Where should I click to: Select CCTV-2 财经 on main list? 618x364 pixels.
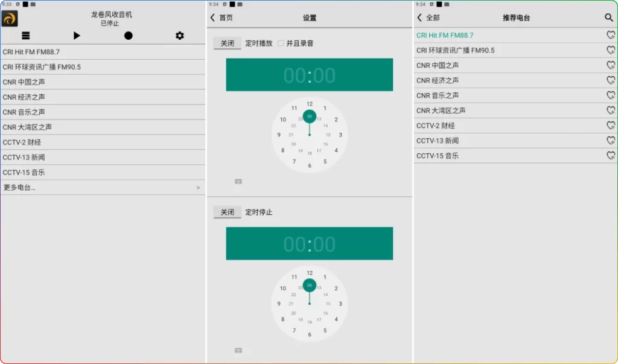click(x=103, y=142)
